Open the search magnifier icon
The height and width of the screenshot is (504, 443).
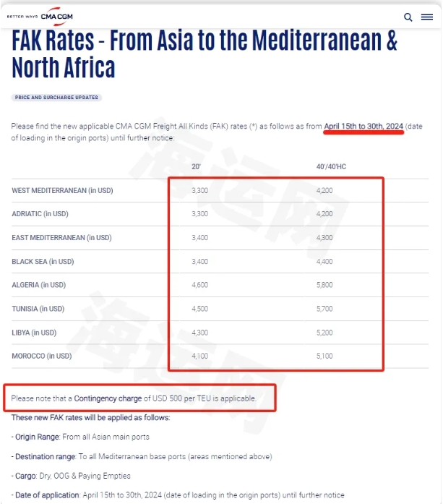tap(408, 17)
